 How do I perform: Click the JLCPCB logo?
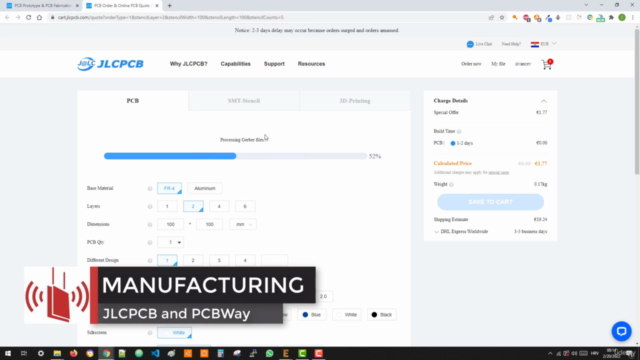pos(111,64)
